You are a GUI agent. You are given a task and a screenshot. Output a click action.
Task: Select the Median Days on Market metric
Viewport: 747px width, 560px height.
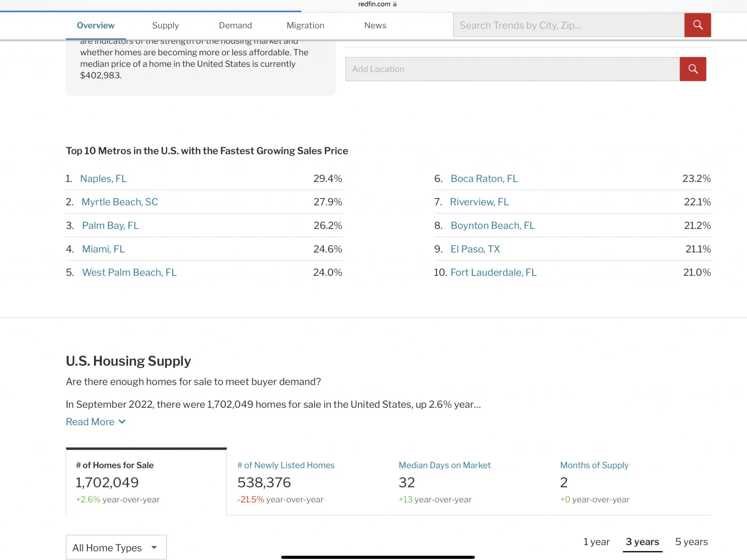click(x=444, y=465)
